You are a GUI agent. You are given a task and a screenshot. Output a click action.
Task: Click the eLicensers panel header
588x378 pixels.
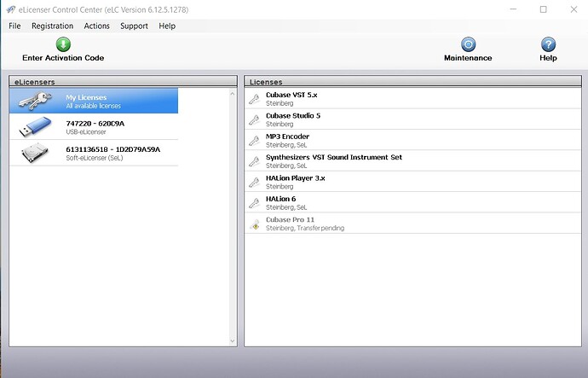[123, 81]
